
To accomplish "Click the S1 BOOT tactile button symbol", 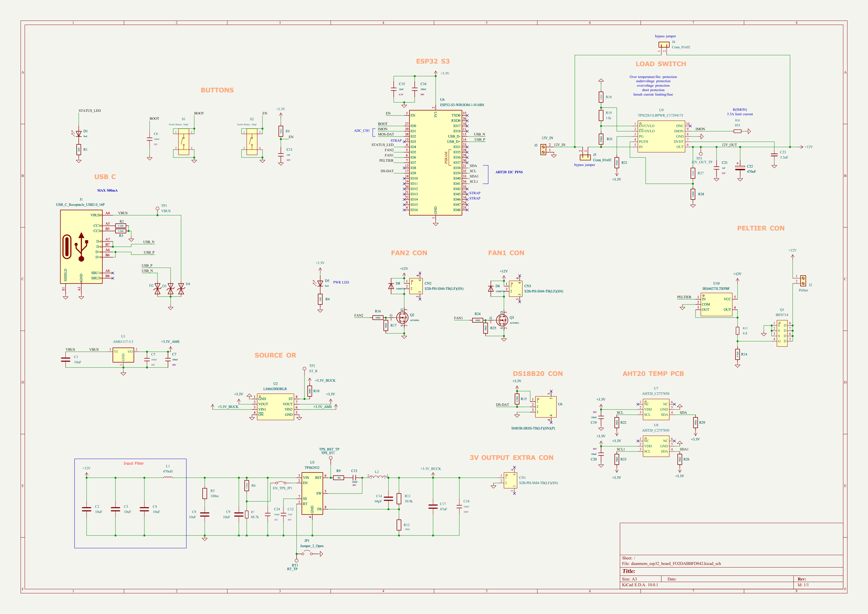I will click(184, 142).
